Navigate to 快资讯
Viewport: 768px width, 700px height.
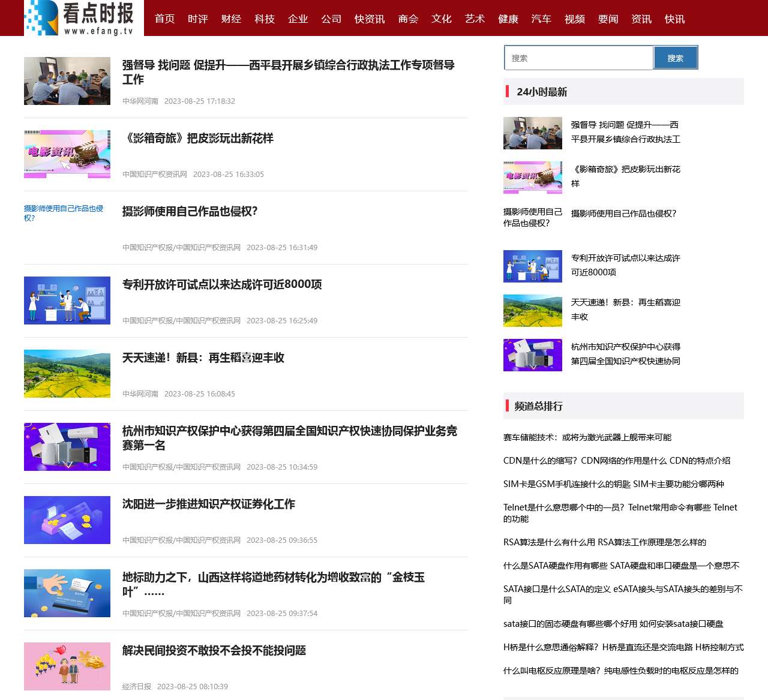(x=370, y=19)
